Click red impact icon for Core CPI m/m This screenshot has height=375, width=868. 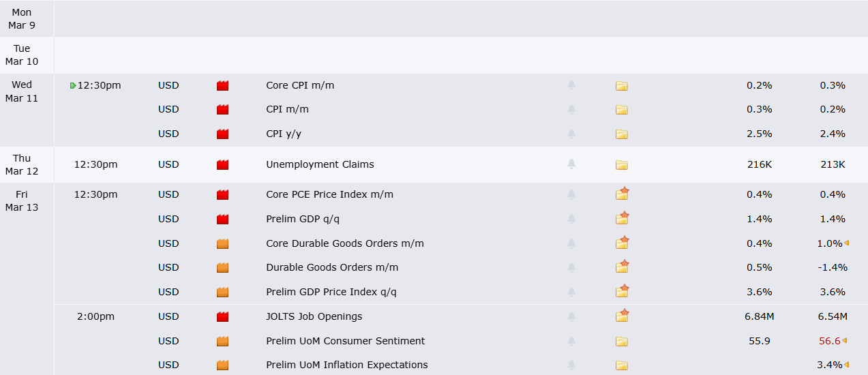click(x=222, y=86)
